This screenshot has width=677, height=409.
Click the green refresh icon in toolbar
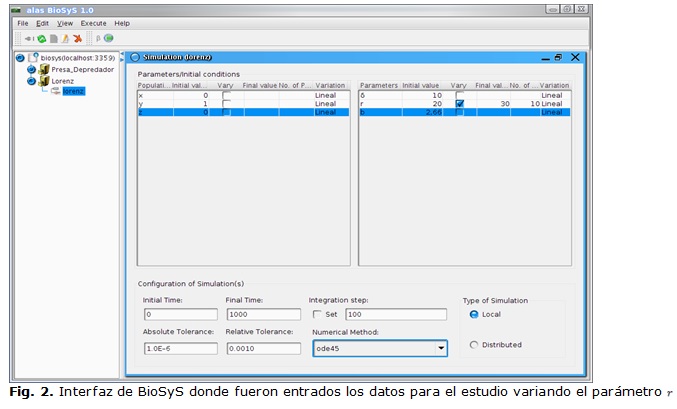pyautogui.click(x=41, y=39)
